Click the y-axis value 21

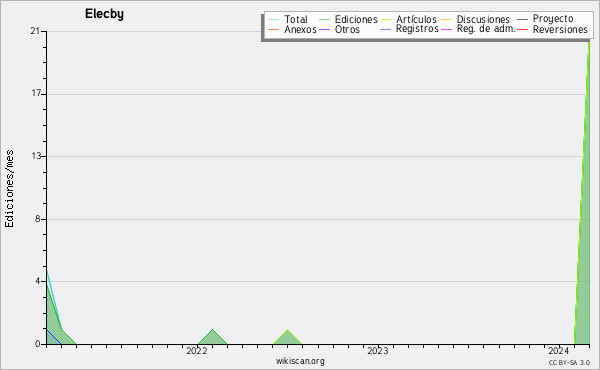(36, 31)
